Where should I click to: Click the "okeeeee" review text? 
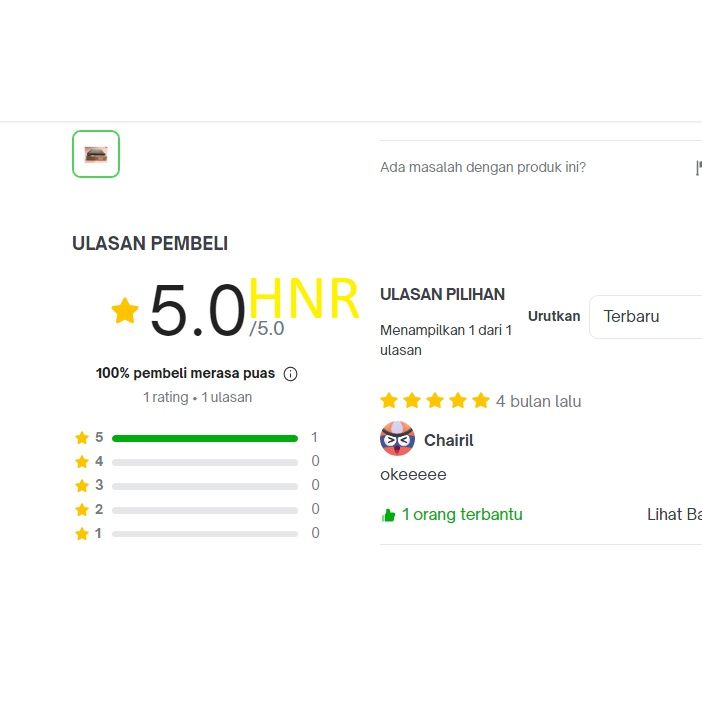click(x=413, y=474)
